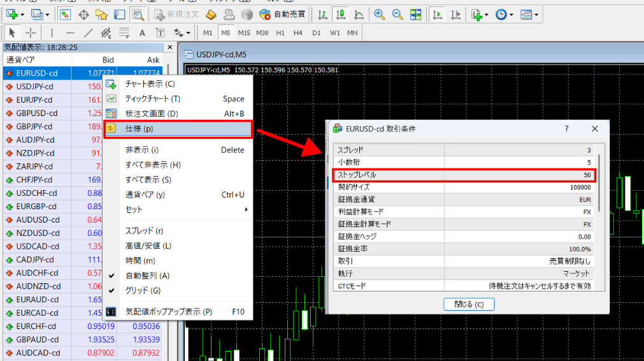This screenshot has height=361, width=644.
Task: Toggle 自動整列 (A) checked option
Action: pyautogui.click(x=147, y=276)
